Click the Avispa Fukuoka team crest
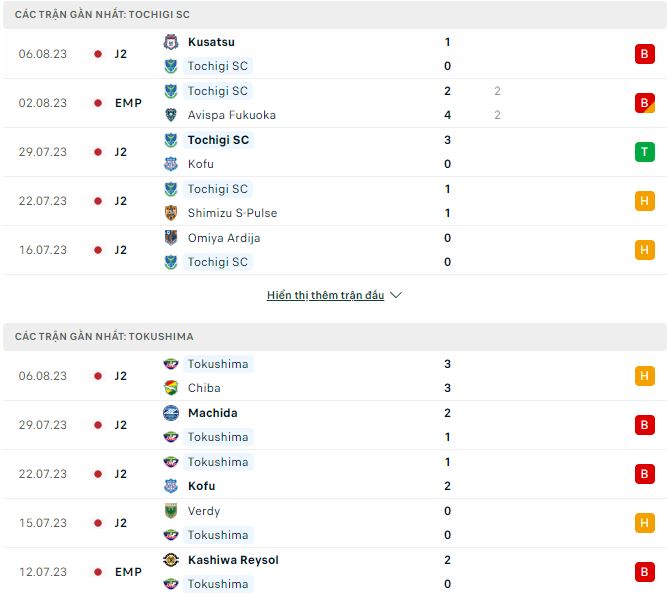This screenshot has height=595, width=667. pos(171,115)
